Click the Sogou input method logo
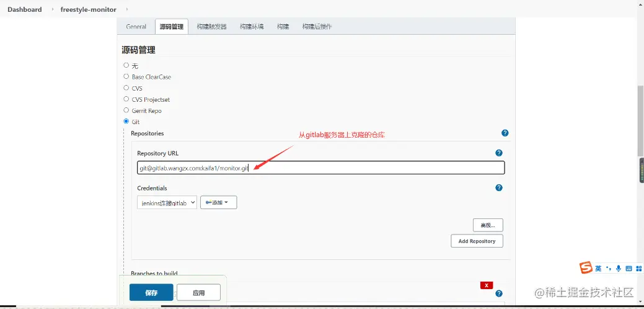644x309 pixels. (586, 268)
